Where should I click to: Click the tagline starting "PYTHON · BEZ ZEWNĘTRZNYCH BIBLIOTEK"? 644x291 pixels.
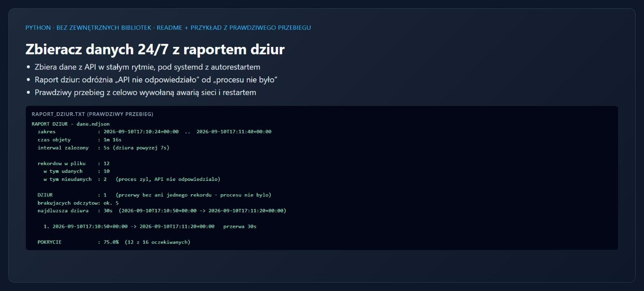click(168, 28)
